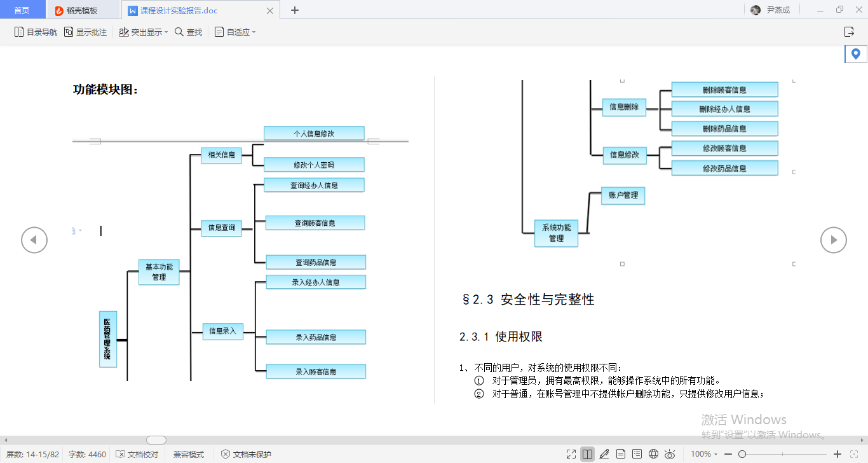Toggle eye protection mode icon
The height and width of the screenshot is (463, 868).
670,454
